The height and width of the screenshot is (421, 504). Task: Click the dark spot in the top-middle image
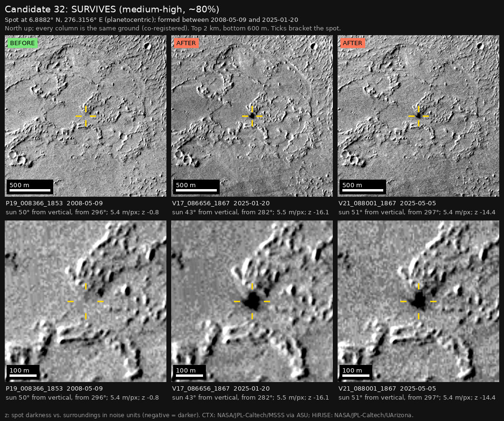252,115
